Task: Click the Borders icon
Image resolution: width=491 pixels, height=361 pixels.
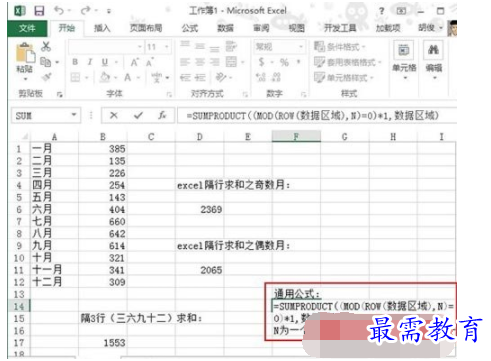Action: pyautogui.click(x=75, y=78)
